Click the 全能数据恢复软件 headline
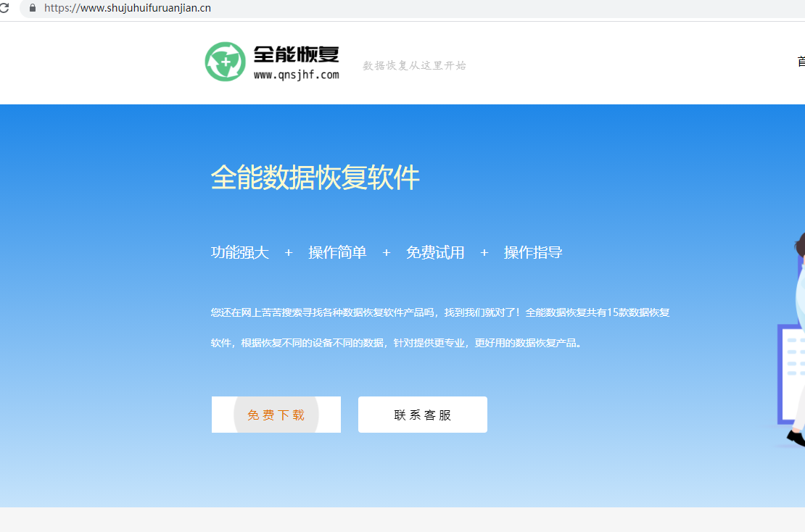805x532 pixels. [315, 178]
